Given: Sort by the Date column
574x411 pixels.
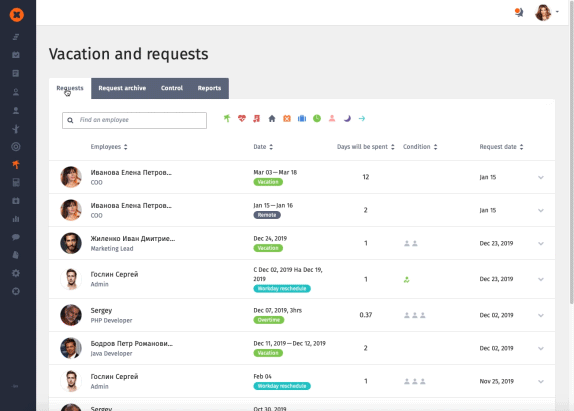Looking at the screenshot, I should pos(263,147).
